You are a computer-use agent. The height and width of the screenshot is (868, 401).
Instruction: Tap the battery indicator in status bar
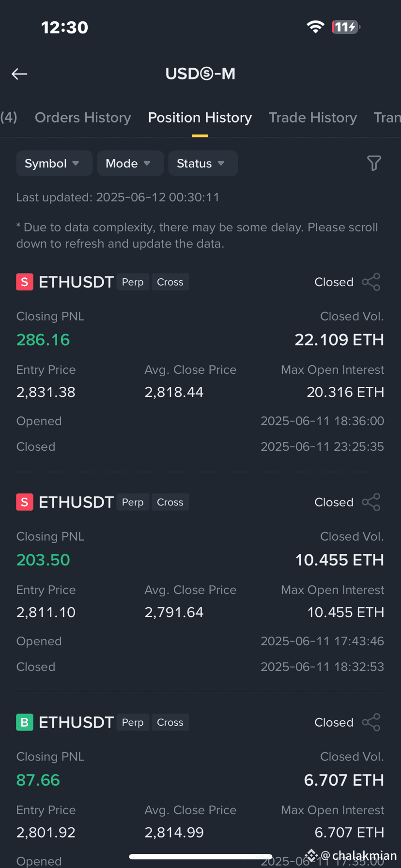pos(346,27)
